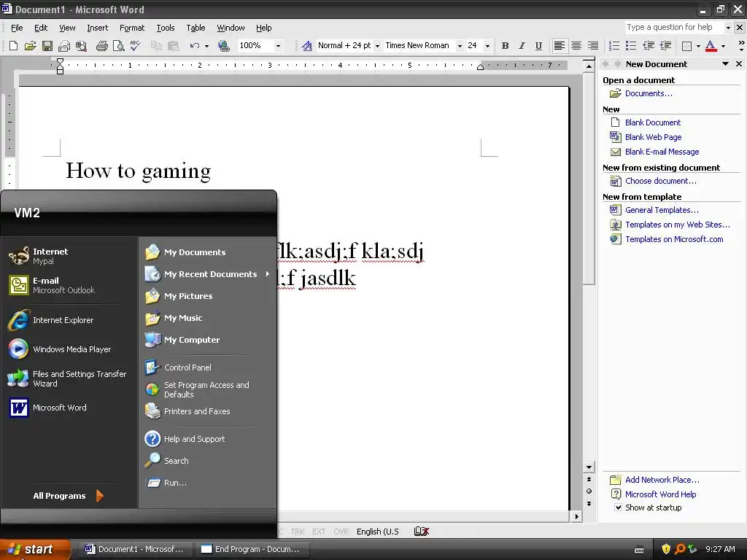Insert Hyperlink globe icon in toolbar

coord(223,46)
